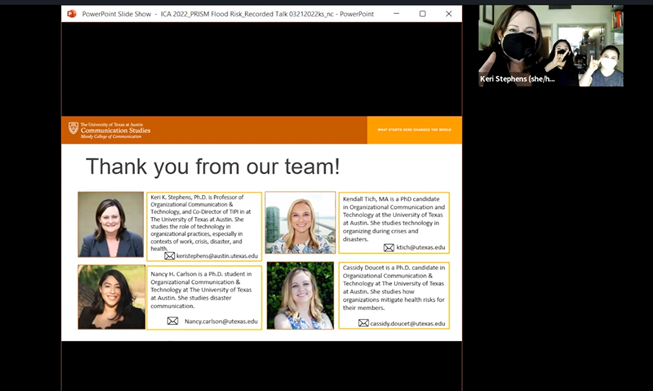Maximize the PowerPoint Slide Show window

point(422,14)
